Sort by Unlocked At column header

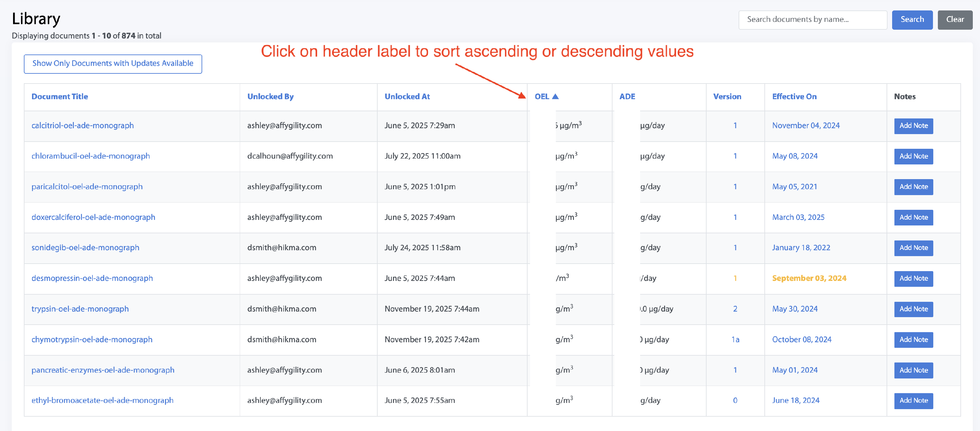(407, 97)
